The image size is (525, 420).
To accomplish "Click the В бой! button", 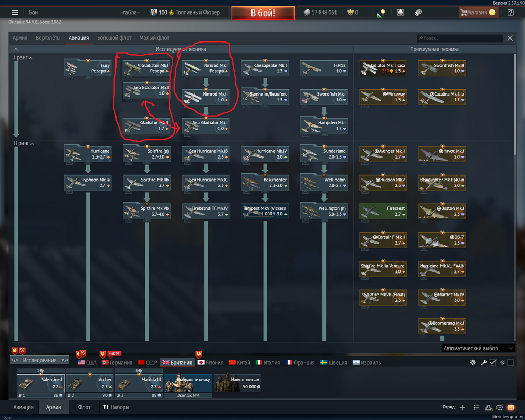I will (263, 13).
